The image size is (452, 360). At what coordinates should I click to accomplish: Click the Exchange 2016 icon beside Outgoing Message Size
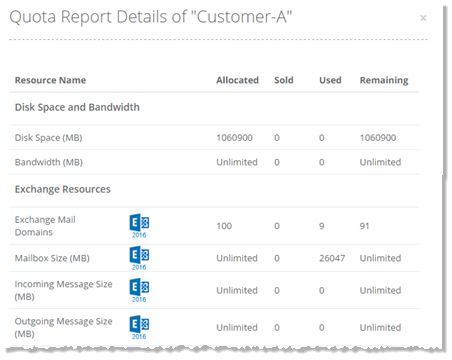click(x=139, y=327)
